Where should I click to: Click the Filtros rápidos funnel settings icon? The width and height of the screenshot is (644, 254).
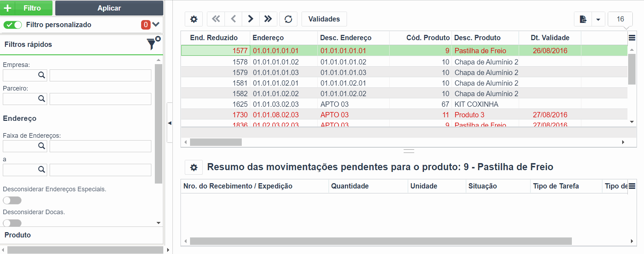click(x=153, y=43)
